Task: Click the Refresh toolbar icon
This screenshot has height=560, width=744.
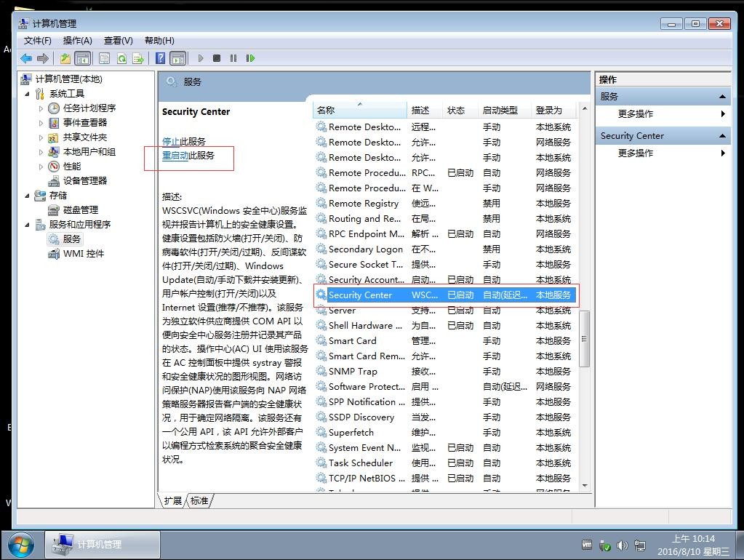Action: (x=121, y=58)
